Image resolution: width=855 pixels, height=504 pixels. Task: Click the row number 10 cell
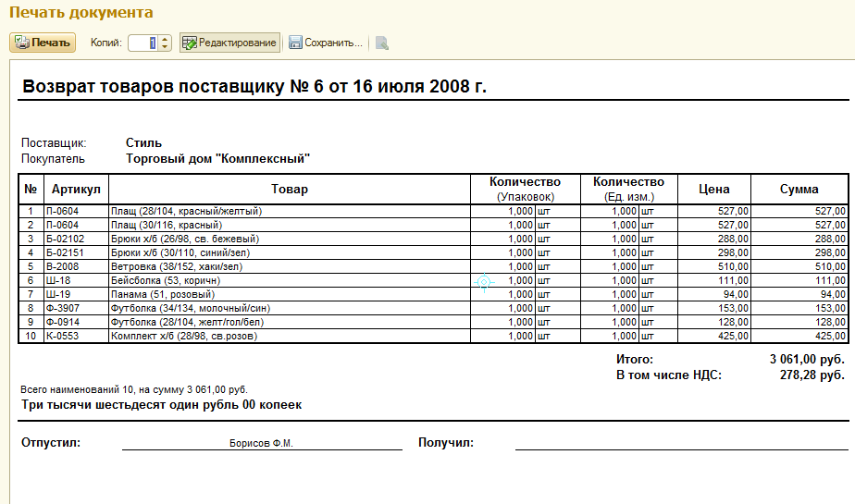point(31,337)
